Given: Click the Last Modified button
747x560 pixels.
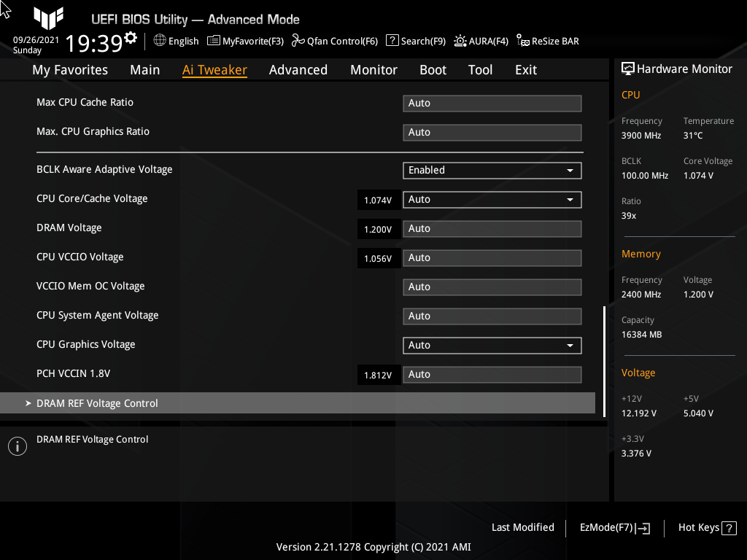Looking at the screenshot, I should click(522, 527).
